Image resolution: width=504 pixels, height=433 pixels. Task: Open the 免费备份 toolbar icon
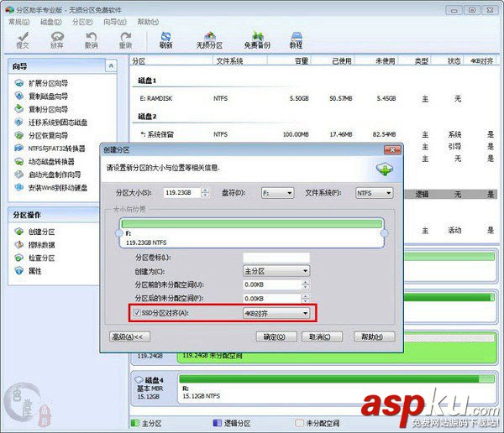click(x=257, y=39)
